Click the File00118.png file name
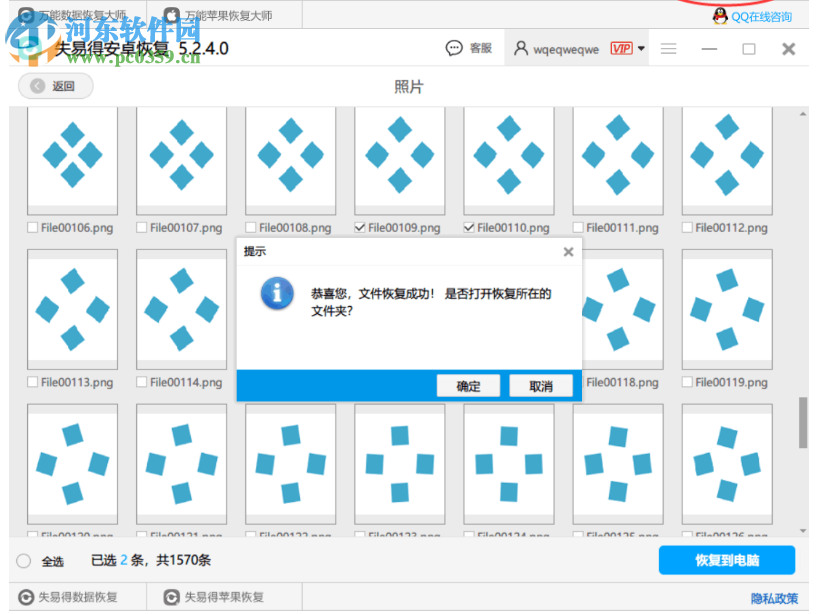 coord(622,382)
